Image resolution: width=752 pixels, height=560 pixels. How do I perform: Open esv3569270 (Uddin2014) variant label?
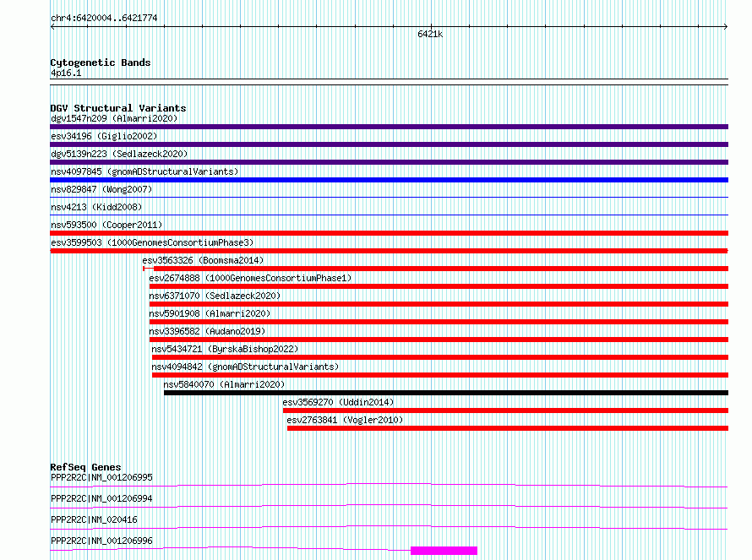[338, 402]
